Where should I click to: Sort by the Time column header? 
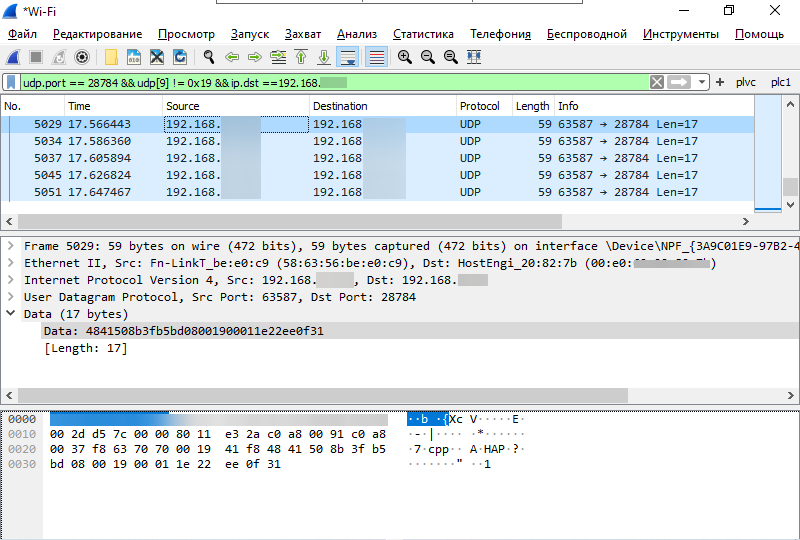point(113,106)
